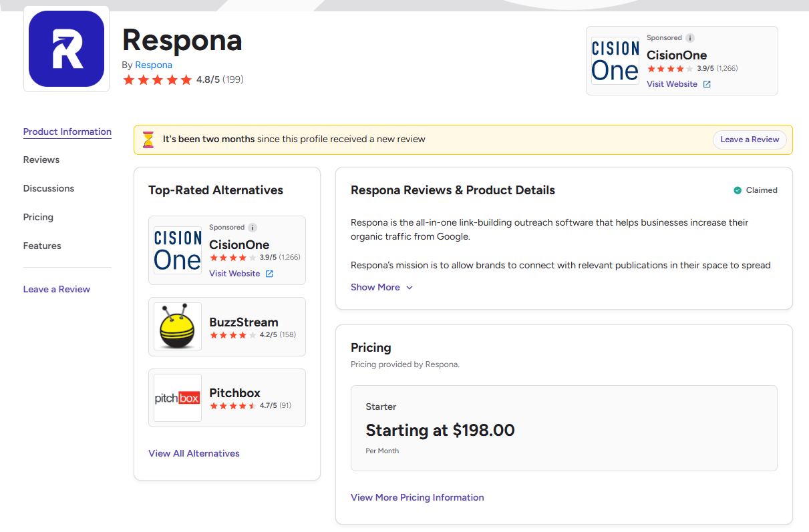Click View More Pricing Information

coord(417,497)
